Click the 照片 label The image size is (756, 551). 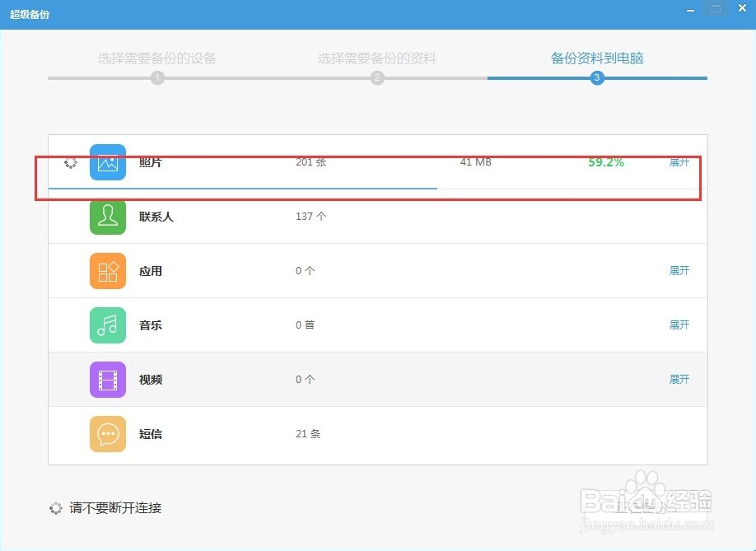[151, 162]
